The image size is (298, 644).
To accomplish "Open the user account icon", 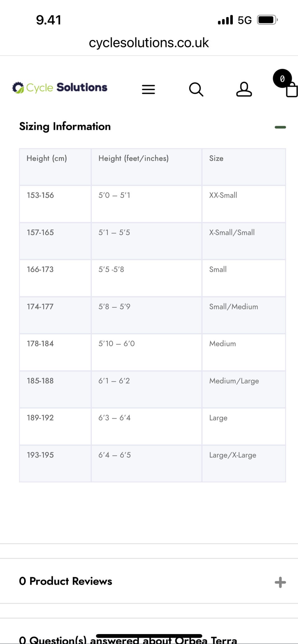I will point(244,89).
